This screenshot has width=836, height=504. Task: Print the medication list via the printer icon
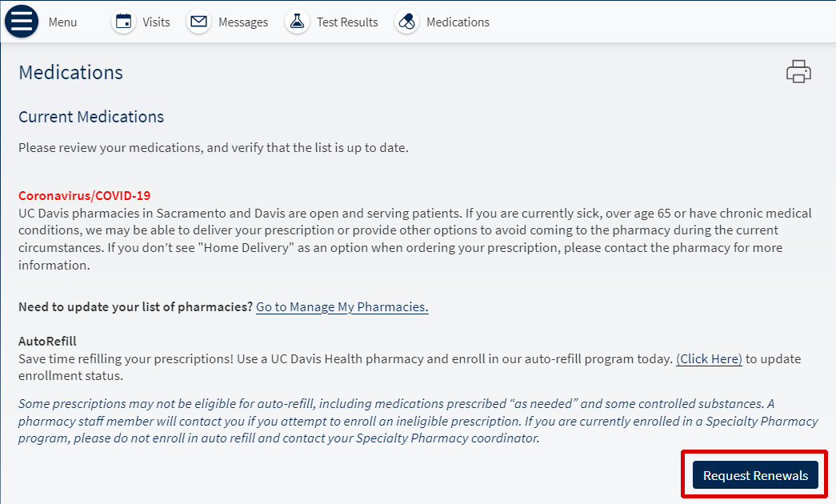pos(798,71)
